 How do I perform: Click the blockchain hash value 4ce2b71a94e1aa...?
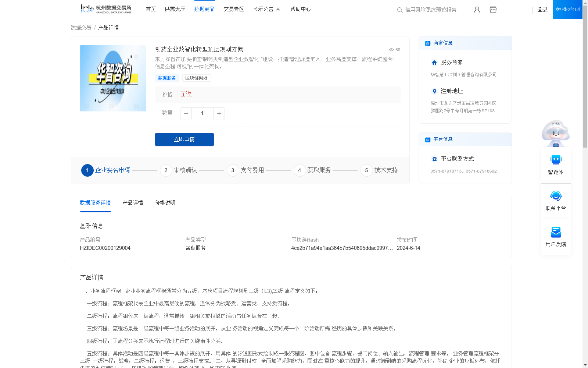[342, 248]
